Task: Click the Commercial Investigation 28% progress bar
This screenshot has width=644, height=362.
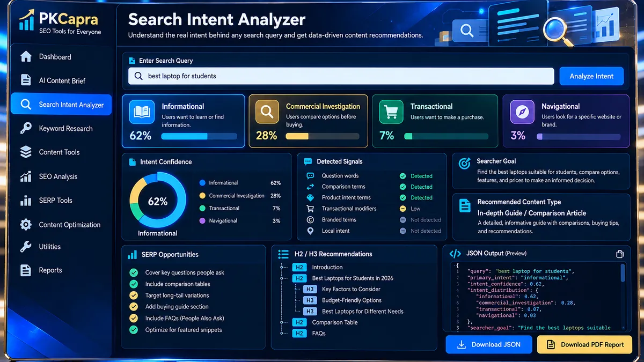Action: click(323, 137)
